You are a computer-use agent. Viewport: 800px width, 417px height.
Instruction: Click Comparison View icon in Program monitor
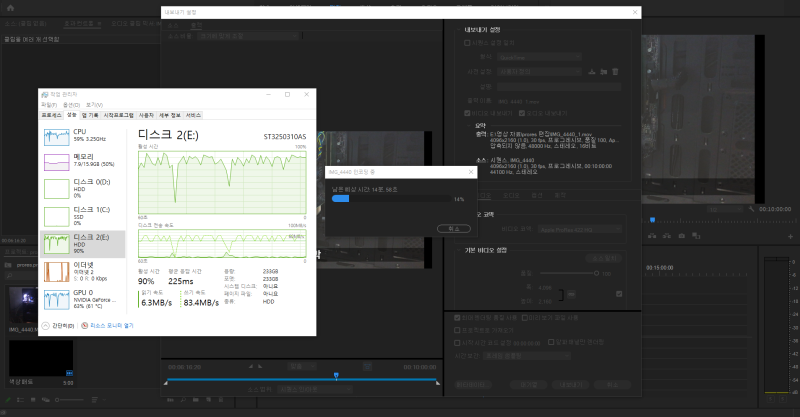coord(696,236)
